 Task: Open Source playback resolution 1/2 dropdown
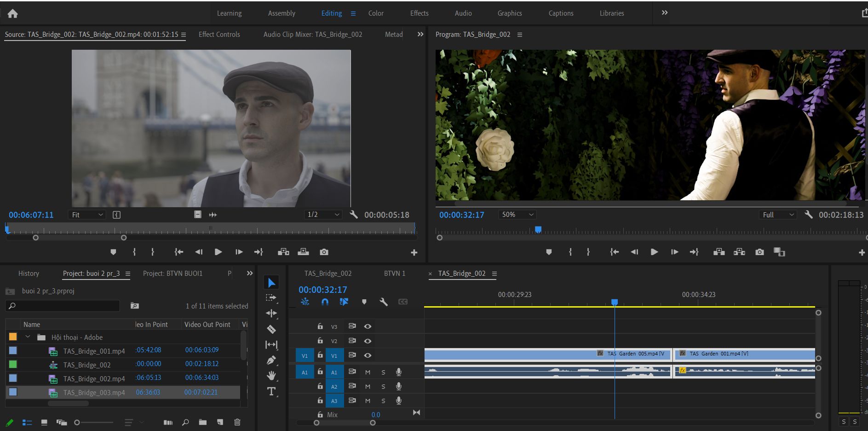coord(323,215)
